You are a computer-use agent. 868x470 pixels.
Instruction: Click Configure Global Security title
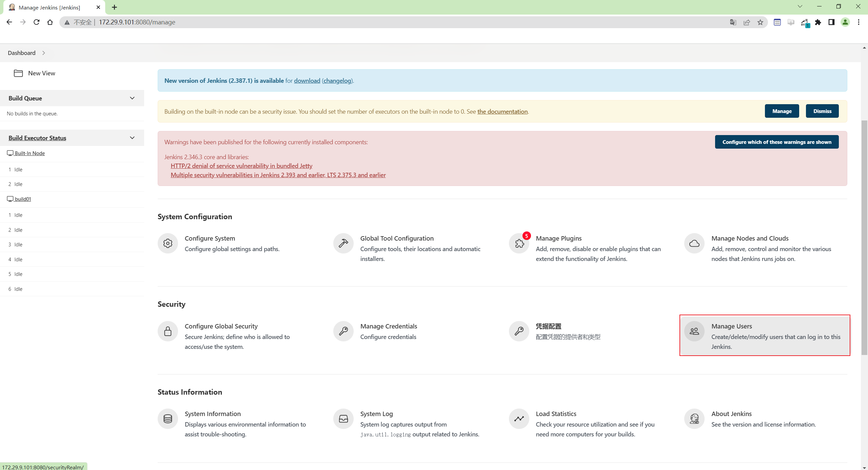pos(221,326)
